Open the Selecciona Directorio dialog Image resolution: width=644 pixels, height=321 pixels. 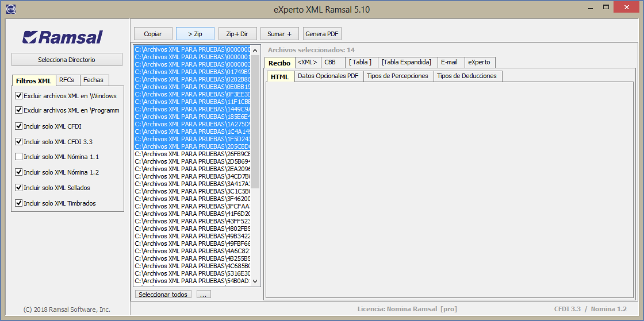point(67,60)
